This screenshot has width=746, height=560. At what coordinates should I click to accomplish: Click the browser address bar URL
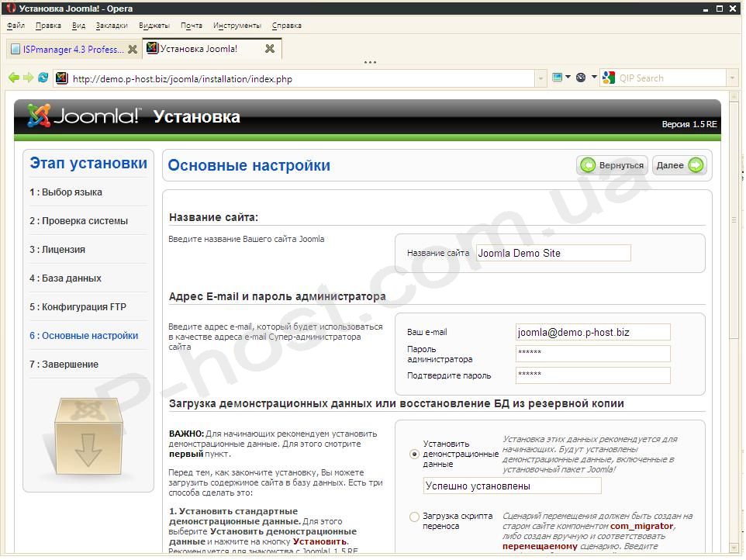(182, 78)
